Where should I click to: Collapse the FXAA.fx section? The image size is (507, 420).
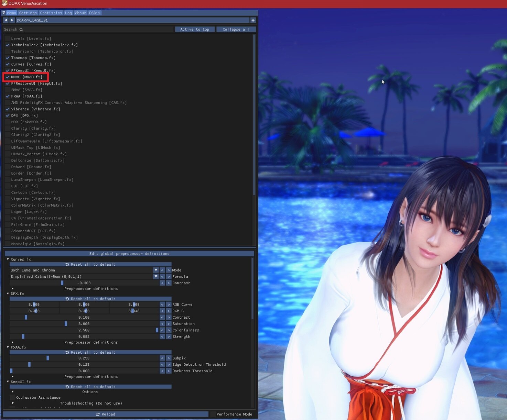click(8, 347)
